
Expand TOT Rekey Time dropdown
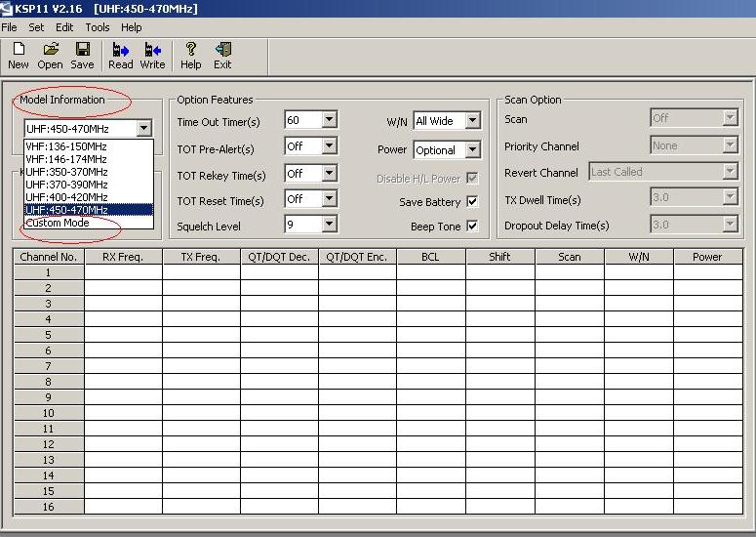coord(330,172)
